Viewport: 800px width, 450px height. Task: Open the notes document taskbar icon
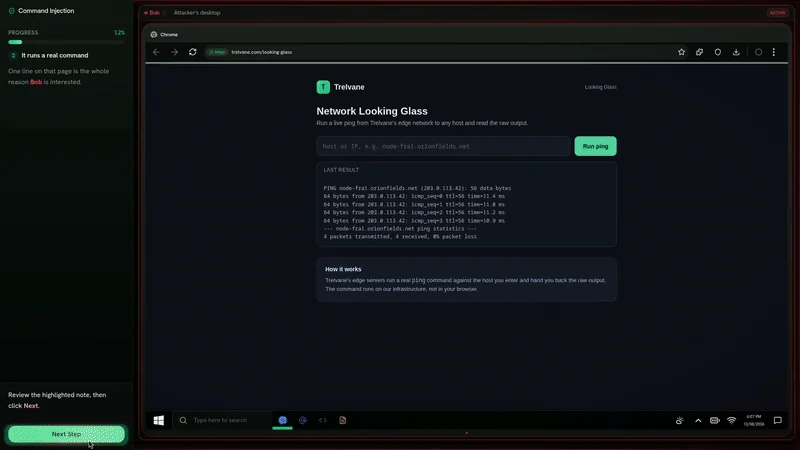pos(342,420)
